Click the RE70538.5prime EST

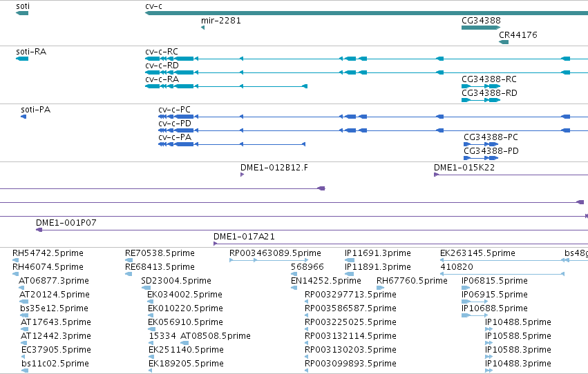tap(129, 260)
